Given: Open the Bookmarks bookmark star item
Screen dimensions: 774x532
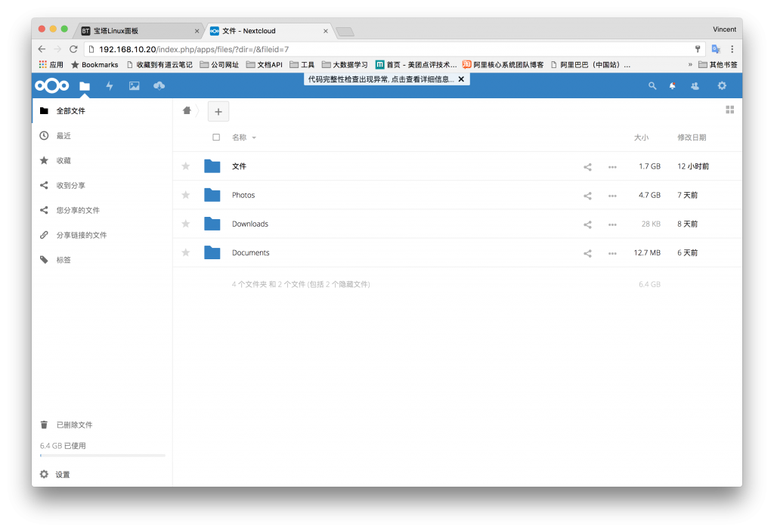Looking at the screenshot, I should pos(94,65).
